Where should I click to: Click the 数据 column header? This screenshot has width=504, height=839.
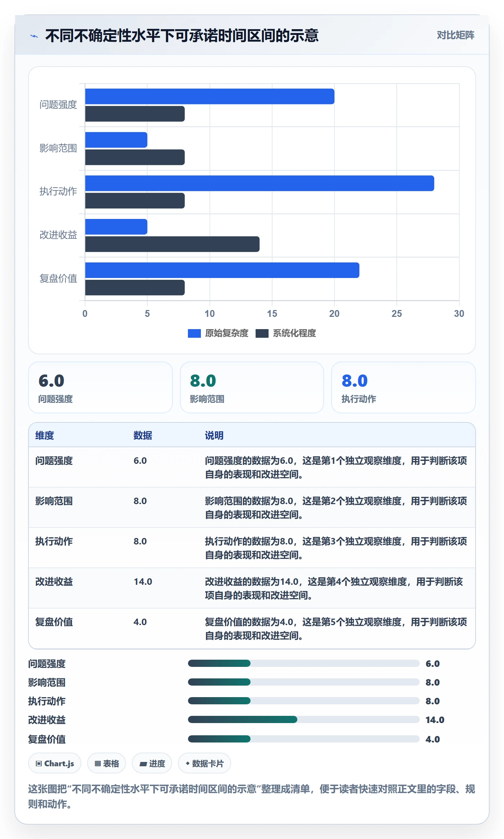[143, 435]
